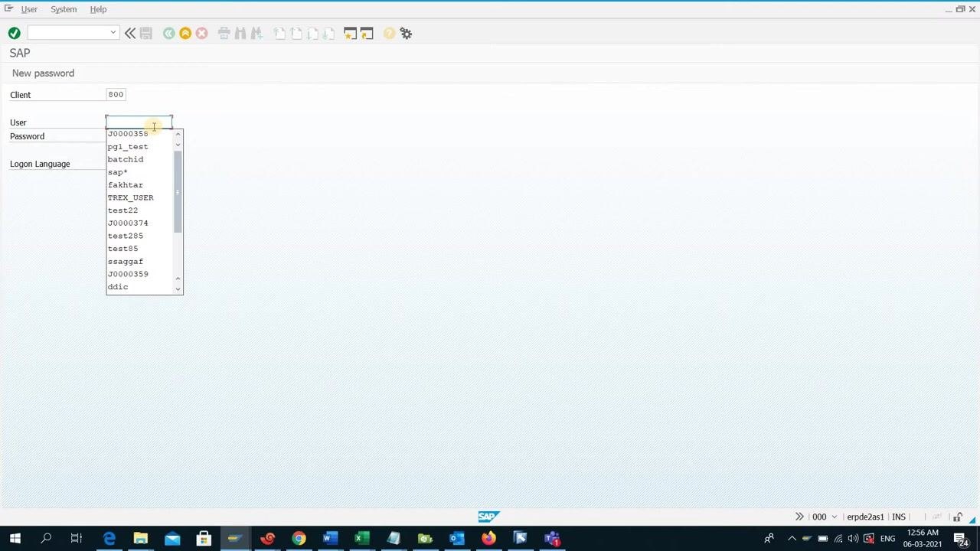Expand the status bar system info chevron
Viewport: 980px width, 551px height.
click(x=799, y=517)
